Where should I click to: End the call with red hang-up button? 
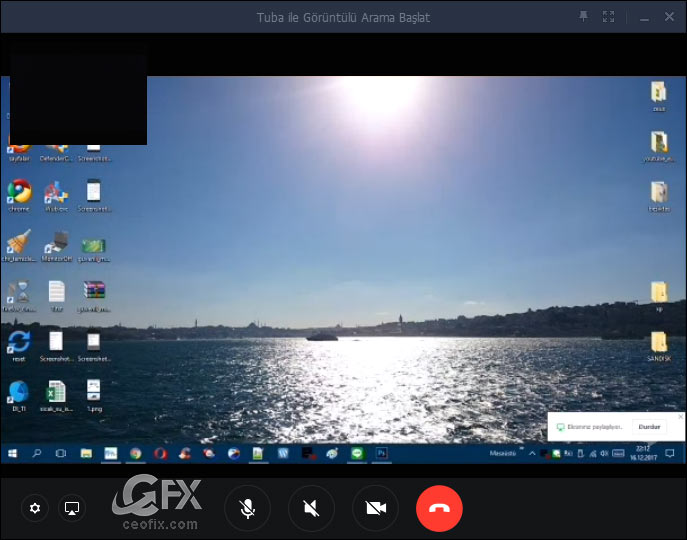[x=439, y=508]
